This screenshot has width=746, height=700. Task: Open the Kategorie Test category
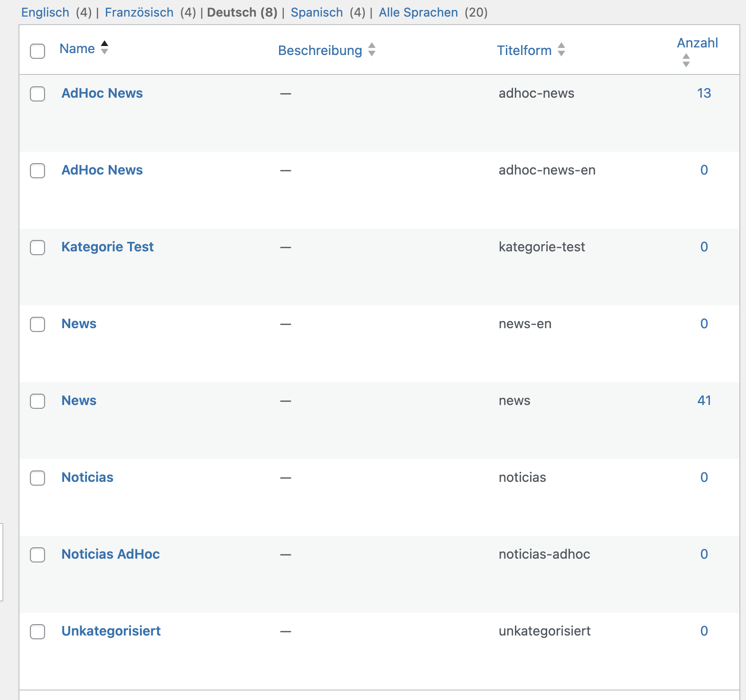pos(107,247)
